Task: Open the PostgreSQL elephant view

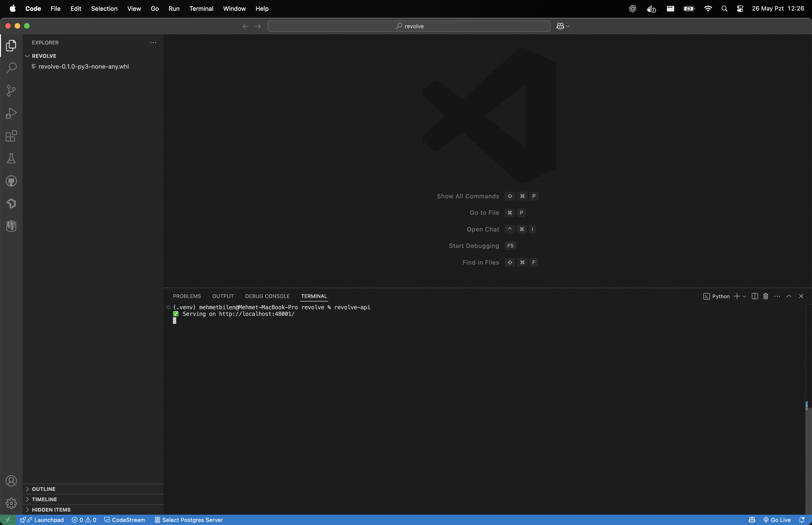Action: tap(11, 226)
